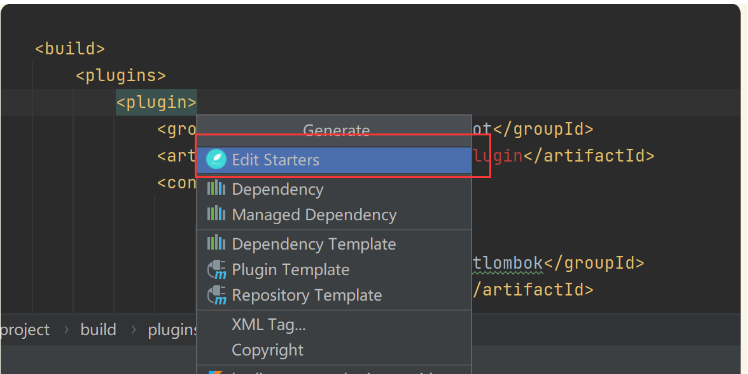
Task: Click the icon beside Managed Dependency
Action: pos(216,213)
